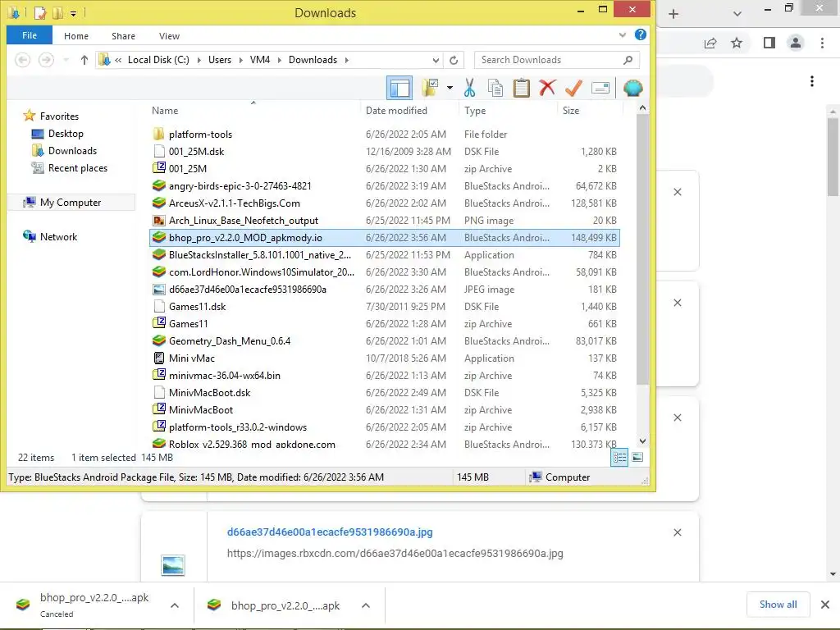Open the dropdown next to folder options icon
840x630 pixels.
tap(450, 88)
